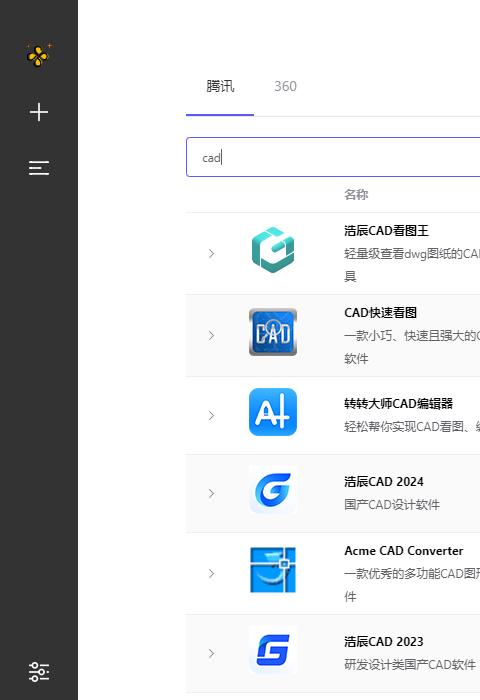Screen dimensions: 480x700
Task: Expand the Acme CAD Converter row chevron
Action: [x=211, y=574]
